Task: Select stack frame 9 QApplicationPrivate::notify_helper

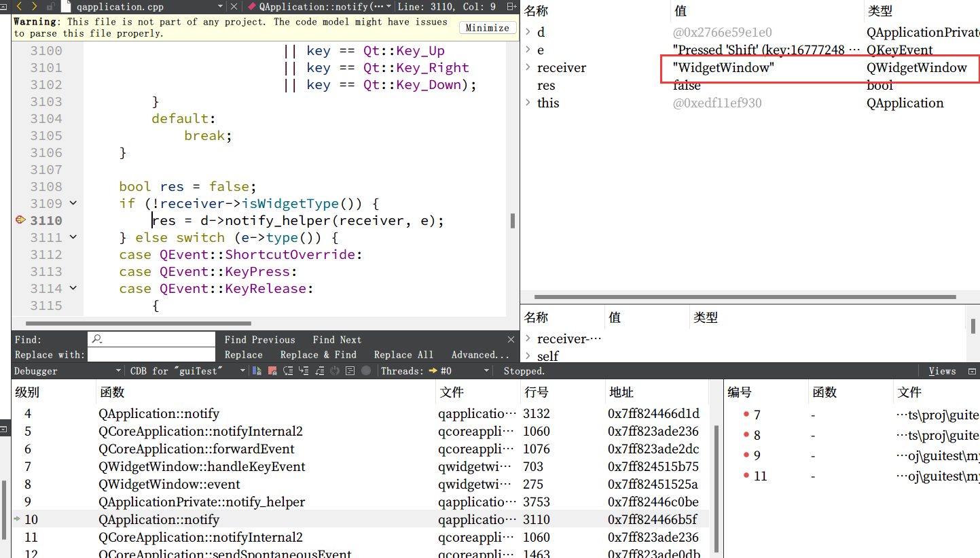Action: pos(360,502)
